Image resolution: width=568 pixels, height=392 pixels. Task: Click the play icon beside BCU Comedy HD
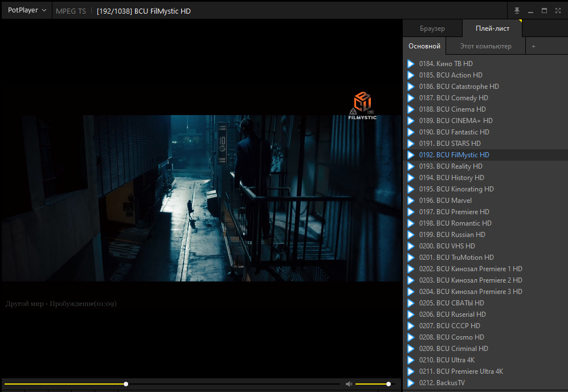pyautogui.click(x=411, y=98)
